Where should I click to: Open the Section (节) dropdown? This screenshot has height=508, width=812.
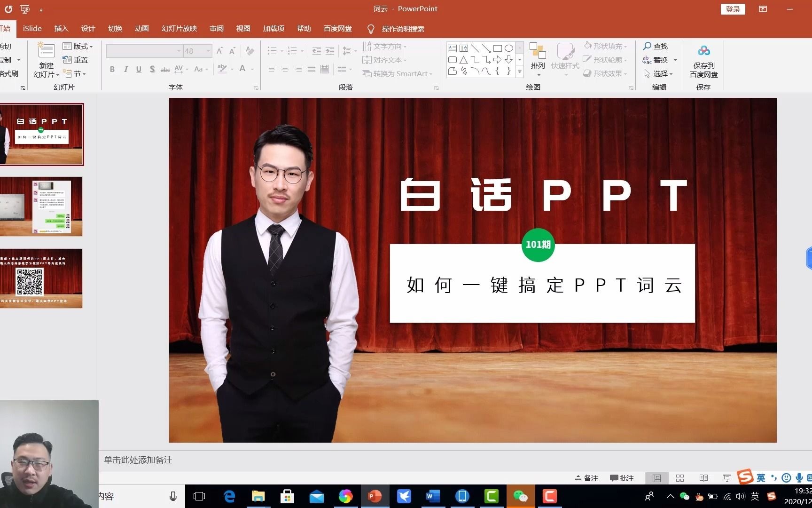coord(75,74)
